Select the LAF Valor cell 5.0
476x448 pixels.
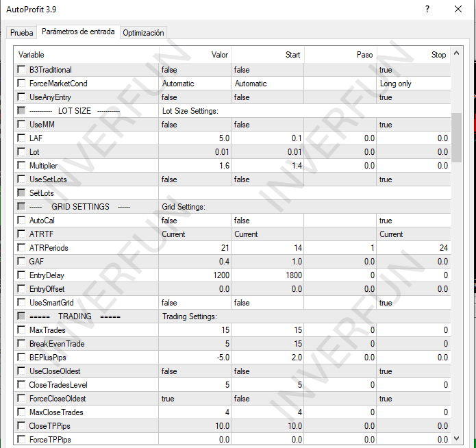tap(195, 138)
